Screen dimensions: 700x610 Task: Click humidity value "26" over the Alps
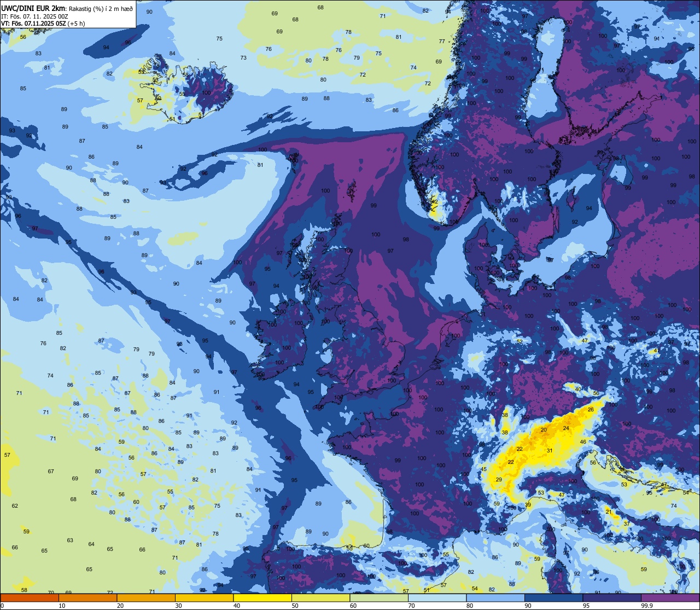pyautogui.click(x=591, y=410)
